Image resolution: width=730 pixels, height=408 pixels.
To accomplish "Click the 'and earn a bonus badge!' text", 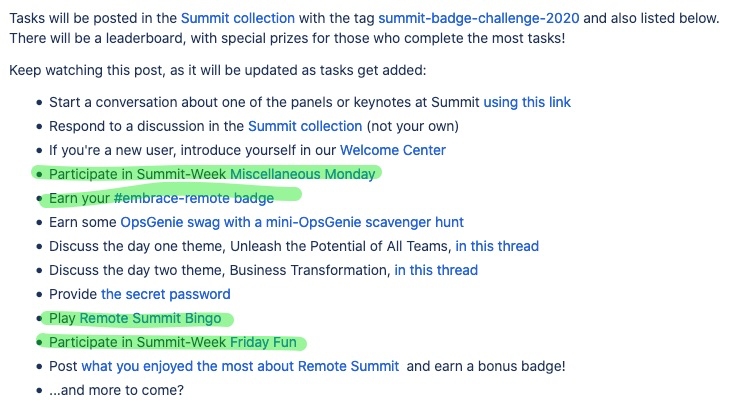I will 486,366.
